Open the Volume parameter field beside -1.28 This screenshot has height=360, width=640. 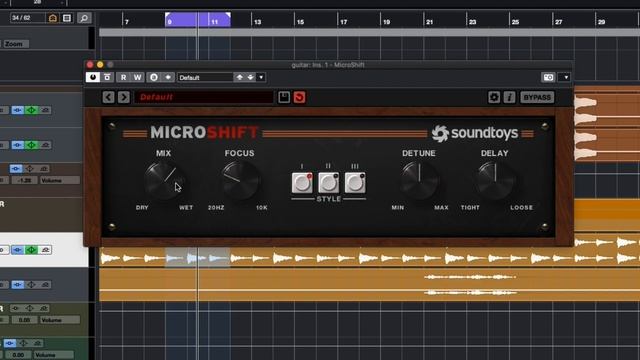tap(60, 180)
